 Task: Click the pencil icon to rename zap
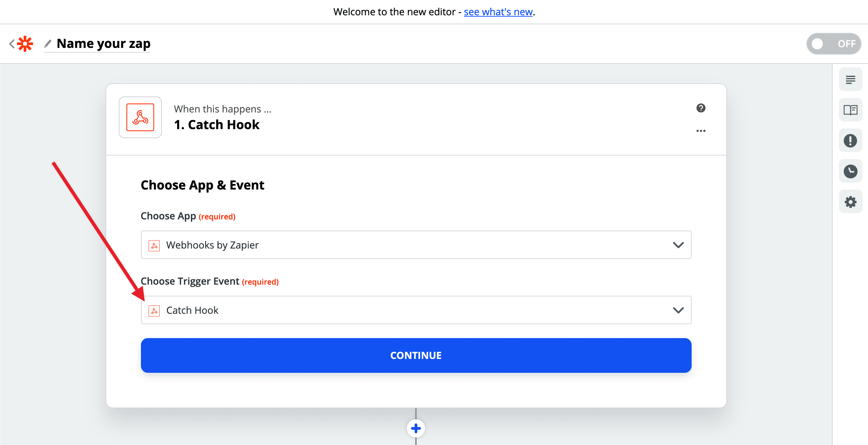(x=48, y=44)
